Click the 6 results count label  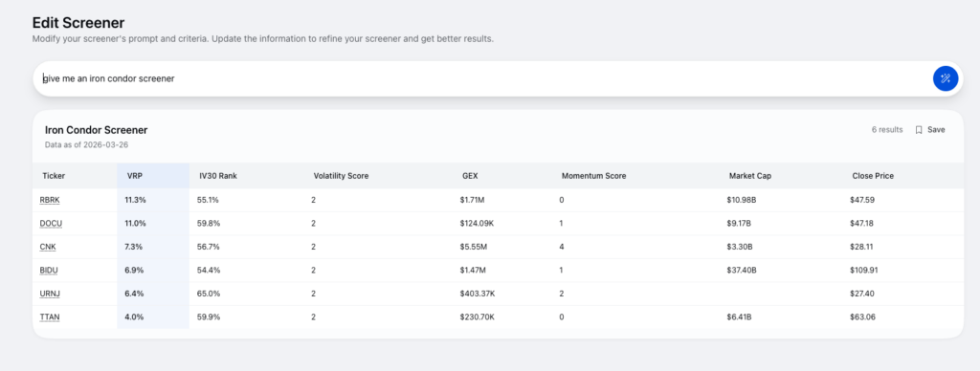(887, 130)
